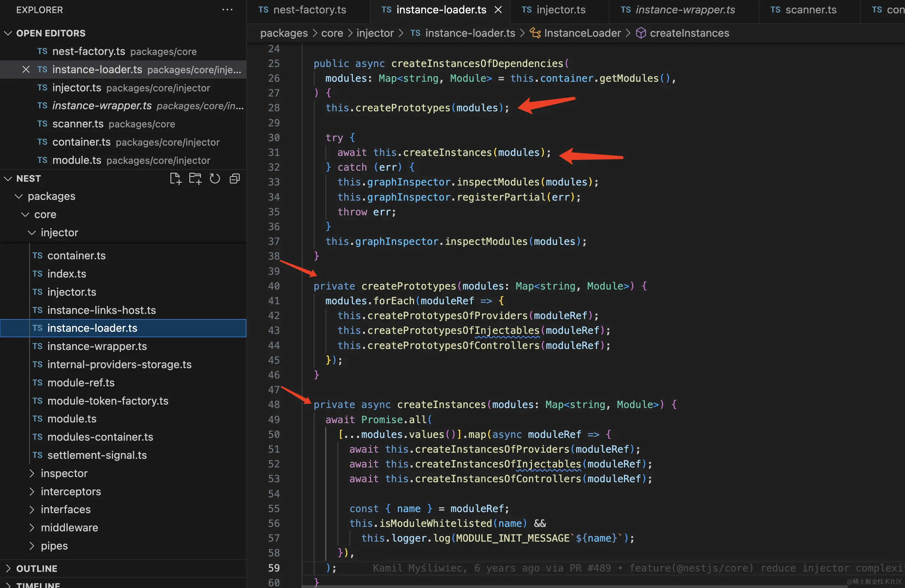Open scanner.ts from Open Editors list
The height and width of the screenshot is (588, 905).
click(x=123, y=124)
